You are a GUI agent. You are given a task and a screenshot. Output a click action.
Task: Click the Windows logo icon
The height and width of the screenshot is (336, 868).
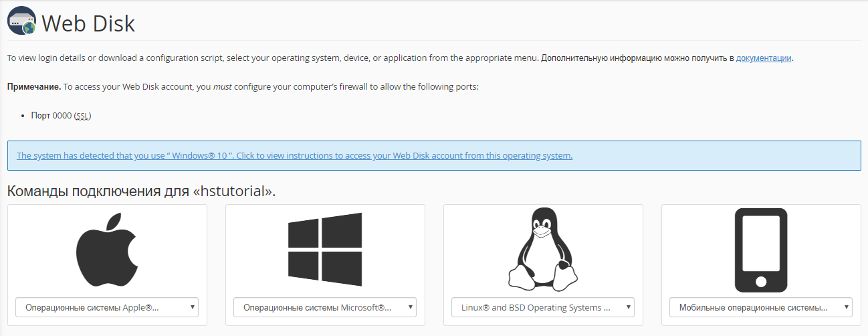click(325, 250)
